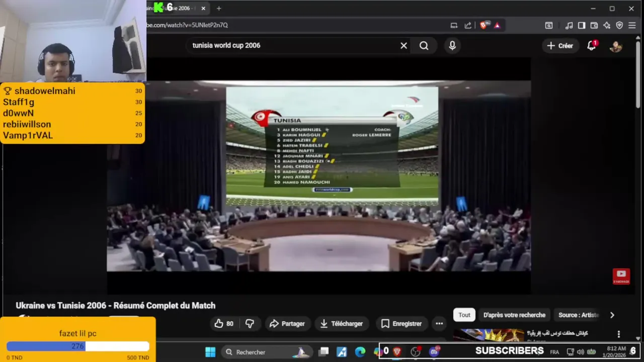Click the page vertical scrollbar
The image size is (644, 362).
pos(638,75)
